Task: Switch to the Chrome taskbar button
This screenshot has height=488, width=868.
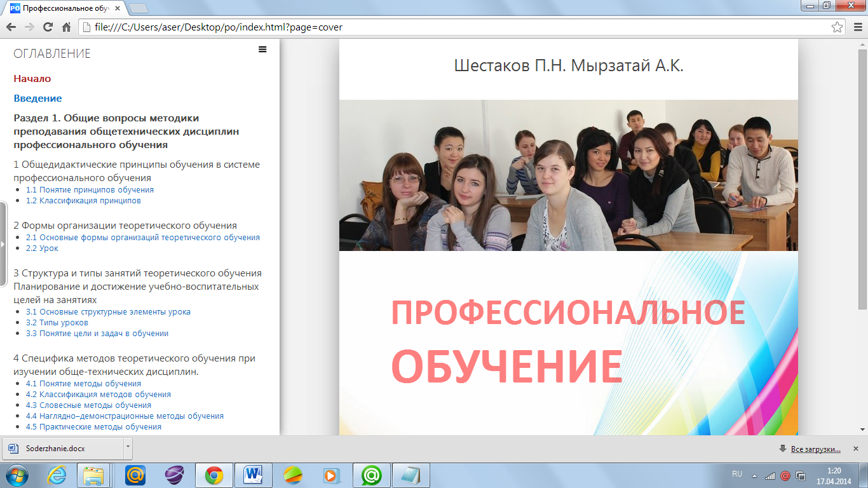Action: pyautogui.click(x=213, y=475)
